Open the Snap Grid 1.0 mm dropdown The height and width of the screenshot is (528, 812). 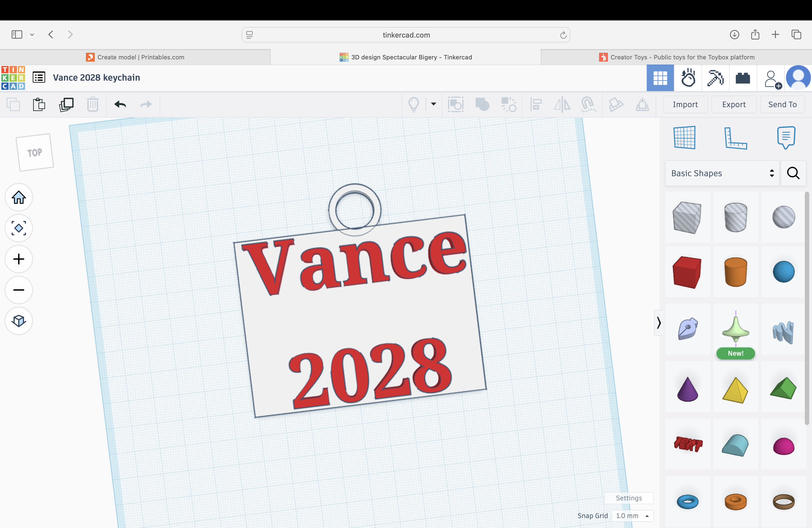pyautogui.click(x=632, y=516)
